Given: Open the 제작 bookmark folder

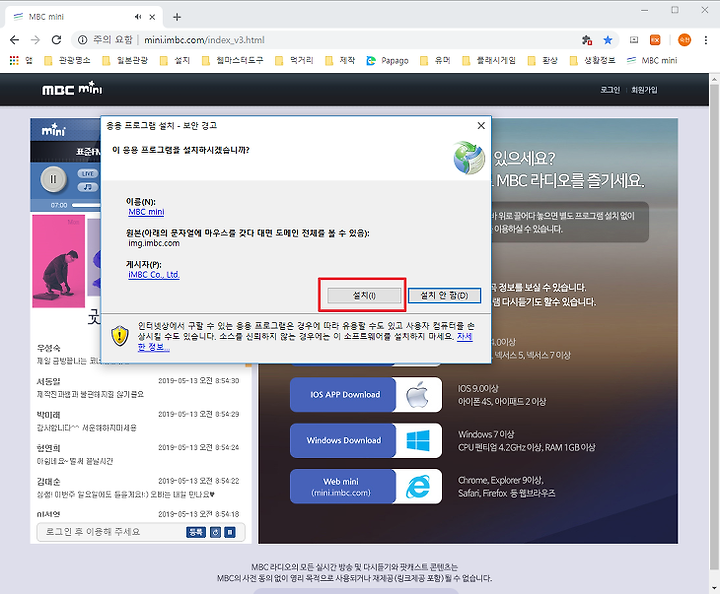Looking at the screenshot, I should (340, 61).
